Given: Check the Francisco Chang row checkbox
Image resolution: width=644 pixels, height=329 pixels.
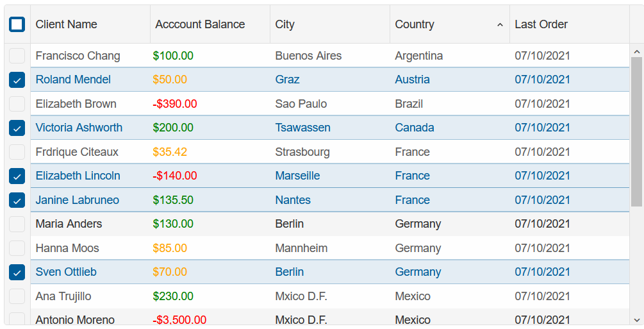Looking at the screenshot, I should (x=17, y=56).
